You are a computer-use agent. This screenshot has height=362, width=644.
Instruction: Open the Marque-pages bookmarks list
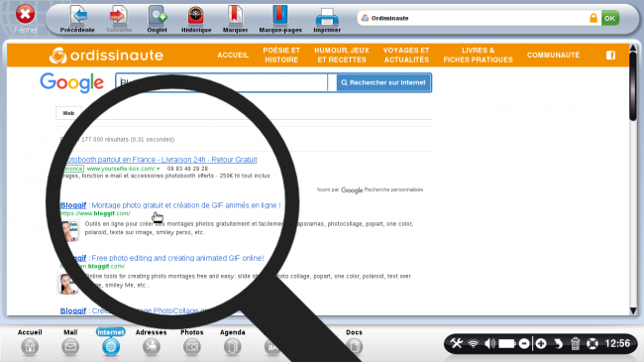click(x=280, y=19)
